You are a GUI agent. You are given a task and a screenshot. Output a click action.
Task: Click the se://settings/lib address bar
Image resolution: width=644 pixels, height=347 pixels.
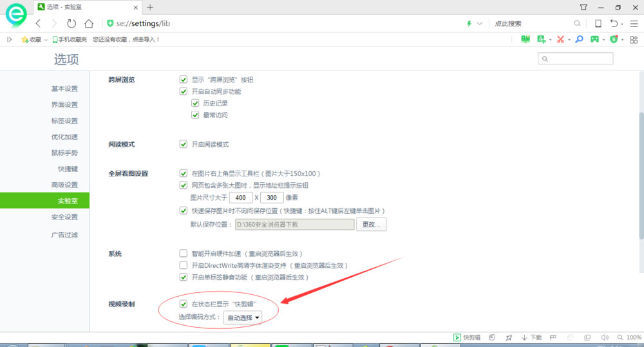283,23
